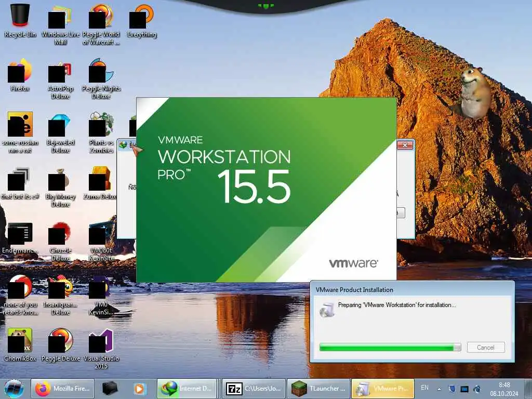Launch Insaniquarium Deluxe desktop icon
Viewport: 532px width, 399px height.
pyautogui.click(x=60, y=295)
